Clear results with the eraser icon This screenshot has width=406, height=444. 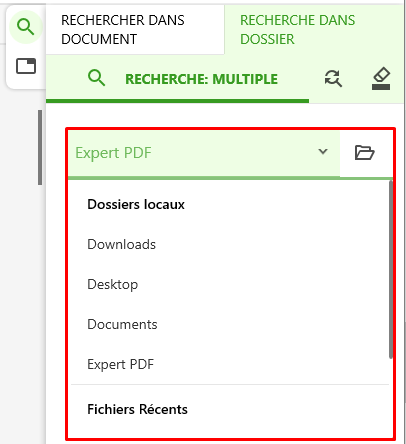tap(381, 79)
